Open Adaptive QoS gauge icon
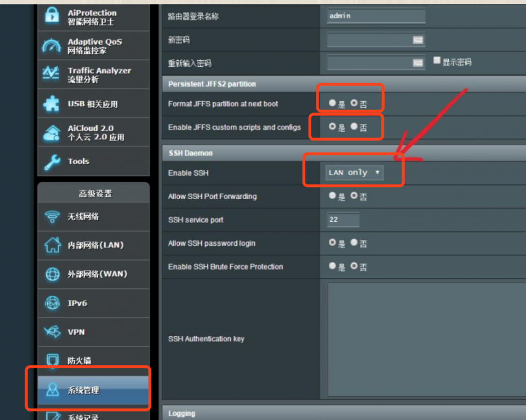The height and width of the screenshot is (420, 526). pyautogui.click(x=52, y=46)
